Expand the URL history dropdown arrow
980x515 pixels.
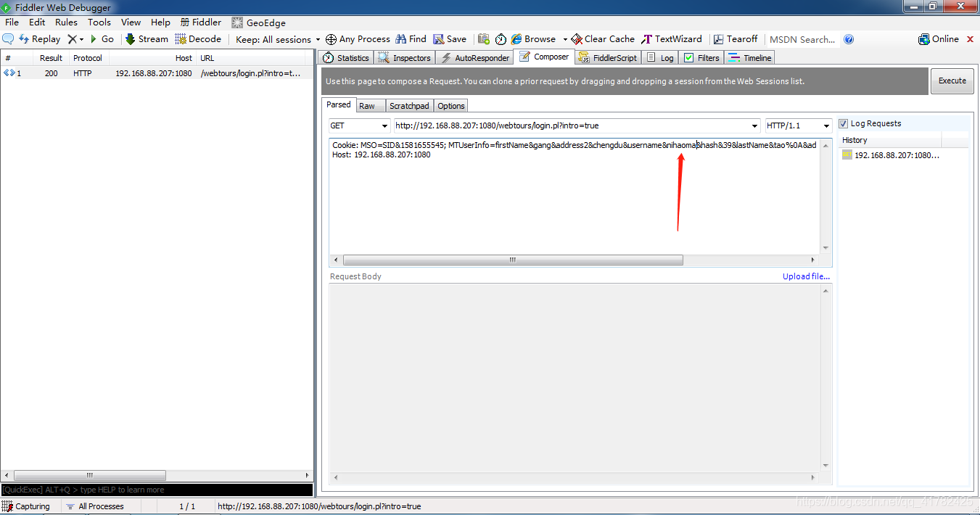coord(755,125)
